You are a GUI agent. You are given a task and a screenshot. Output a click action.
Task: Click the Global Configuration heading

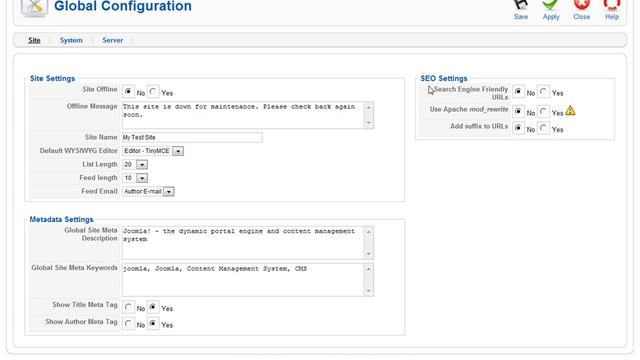click(123, 6)
